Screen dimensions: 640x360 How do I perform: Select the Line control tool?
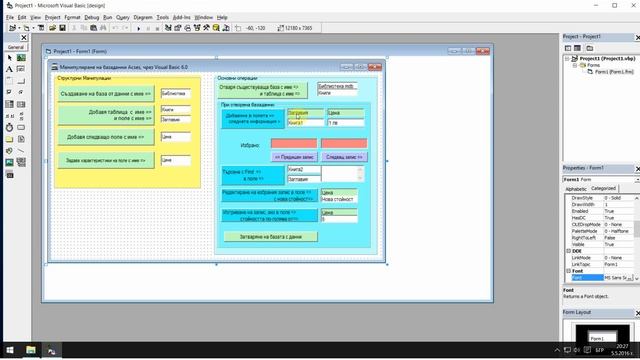(x=21, y=151)
